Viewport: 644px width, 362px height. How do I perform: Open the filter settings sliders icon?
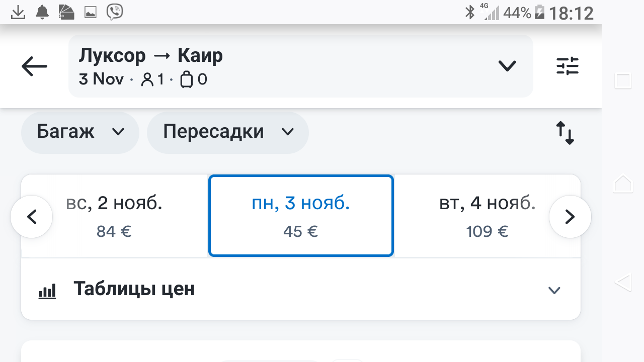[x=568, y=66]
